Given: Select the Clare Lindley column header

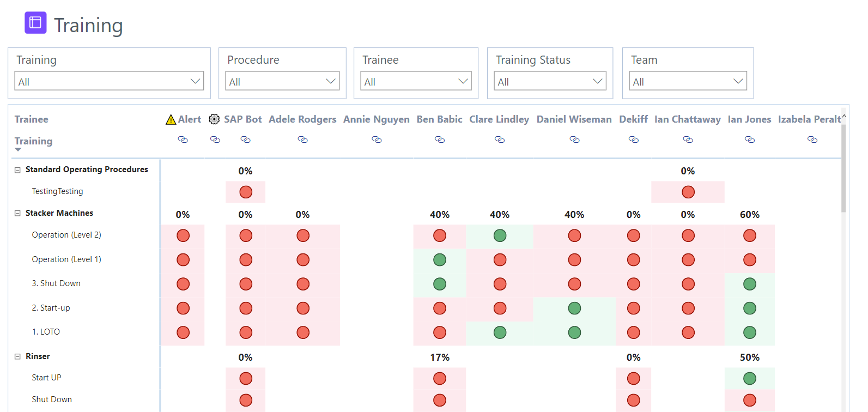Looking at the screenshot, I should click(499, 119).
